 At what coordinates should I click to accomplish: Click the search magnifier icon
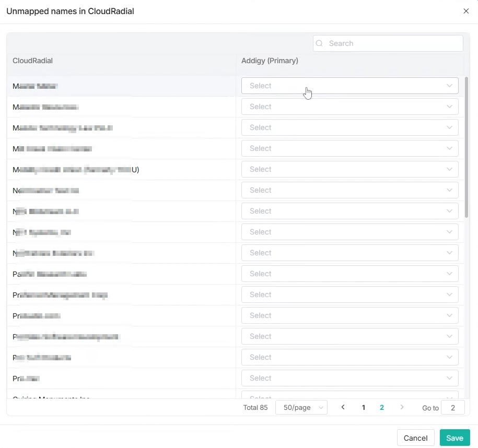320,43
